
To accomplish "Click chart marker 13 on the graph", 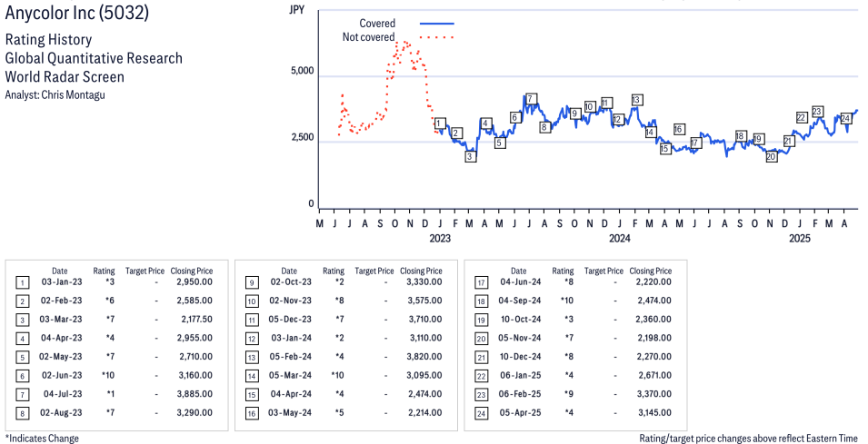I will (636, 100).
